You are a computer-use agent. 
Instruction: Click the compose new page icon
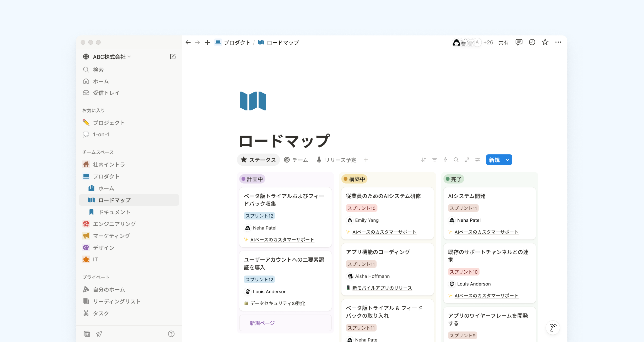point(173,57)
